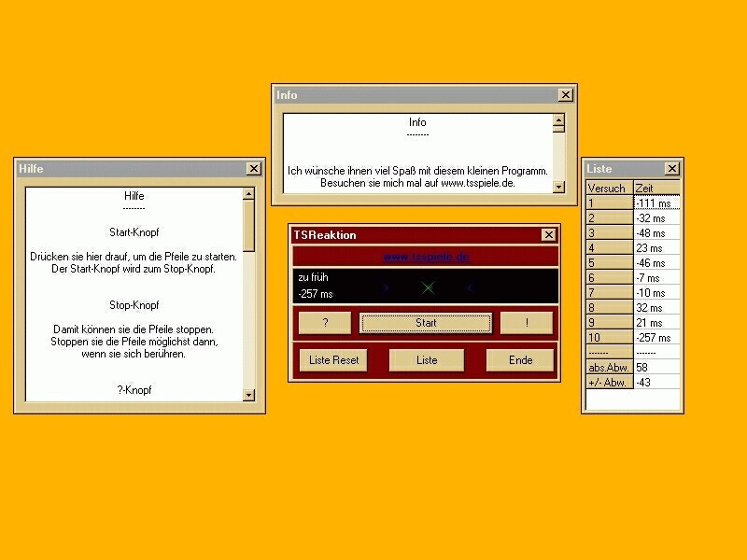Select the 21 ms cell
The height and width of the screenshot is (560, 747).
click(657, 323)
